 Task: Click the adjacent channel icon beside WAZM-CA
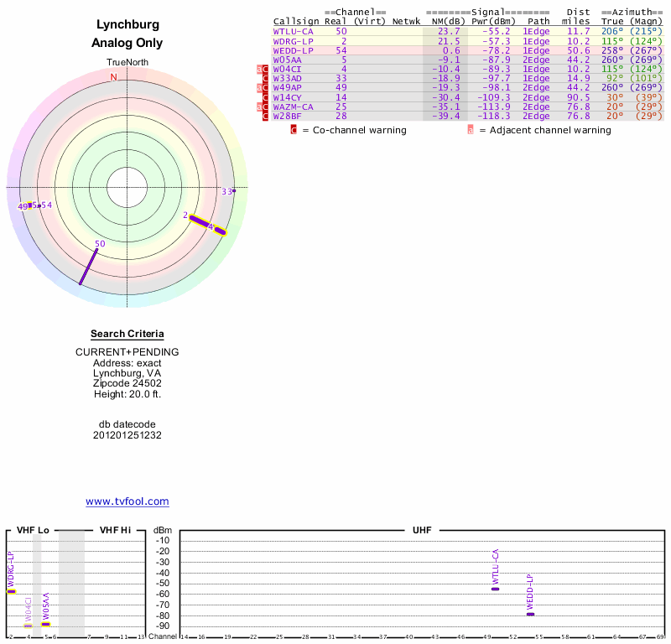[260, 106]
